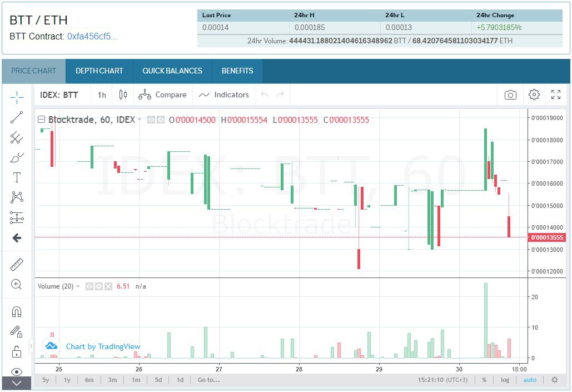Viewport: 572px width, 392px height.
Task: Switch to the QUICK BALANCES tab
Action: (172, 71)
